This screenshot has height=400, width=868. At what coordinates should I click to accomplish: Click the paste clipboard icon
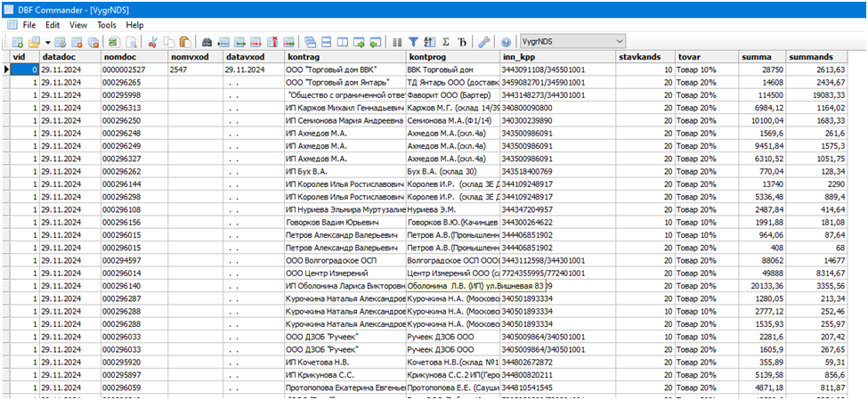click(x=185, y=42)
